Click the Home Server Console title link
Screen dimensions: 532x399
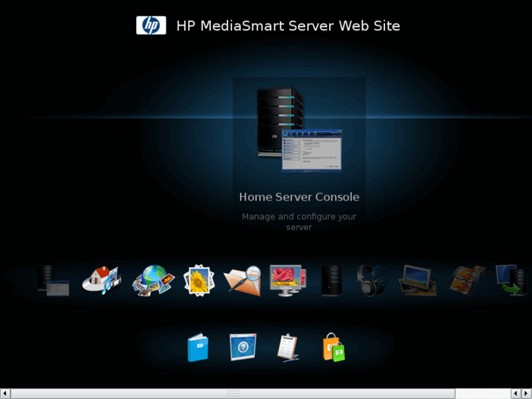pyautogui.click(x=299, y=197)
